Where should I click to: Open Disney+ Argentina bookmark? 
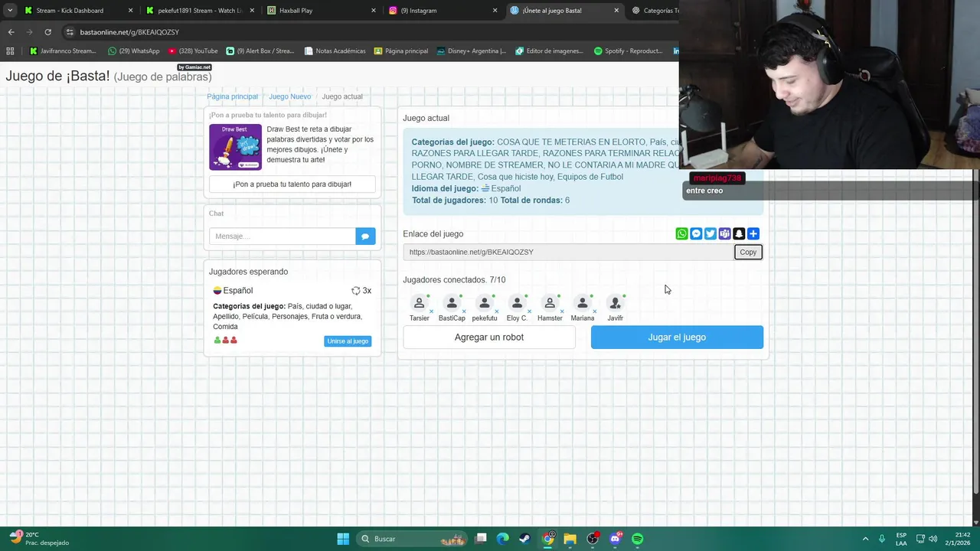pos(472,51)
